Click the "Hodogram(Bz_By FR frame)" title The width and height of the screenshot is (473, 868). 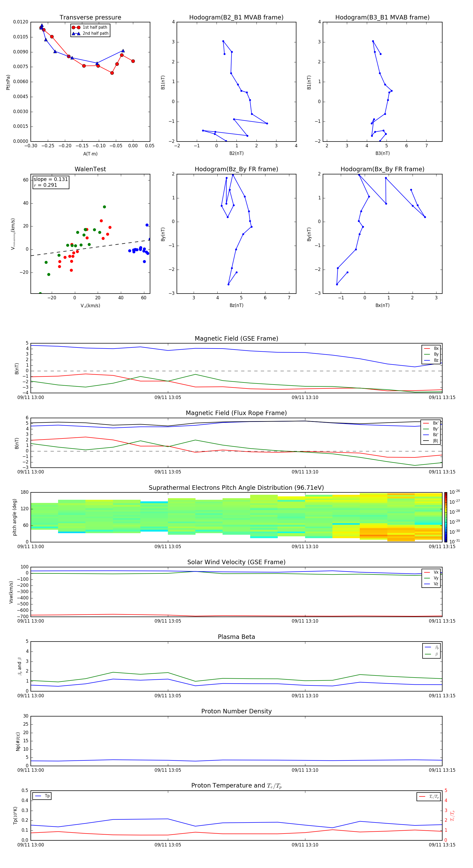236,169
